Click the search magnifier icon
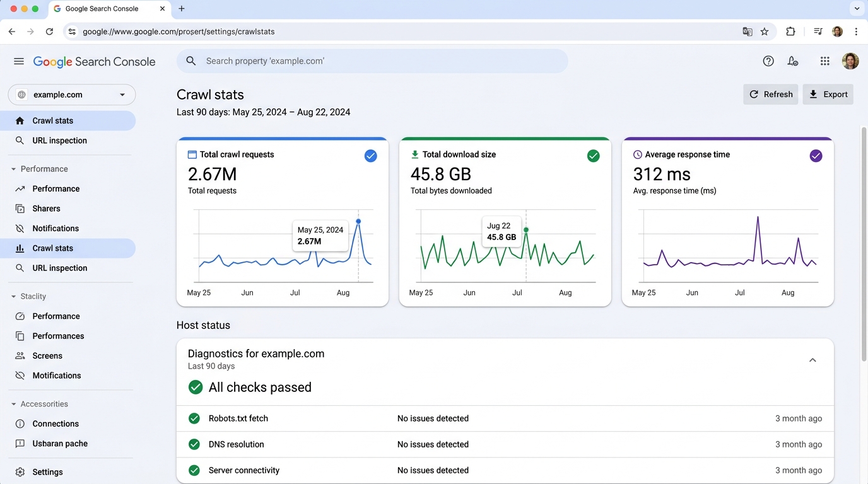The height and width of the screenshot is (484, 868). click(191, 61)
